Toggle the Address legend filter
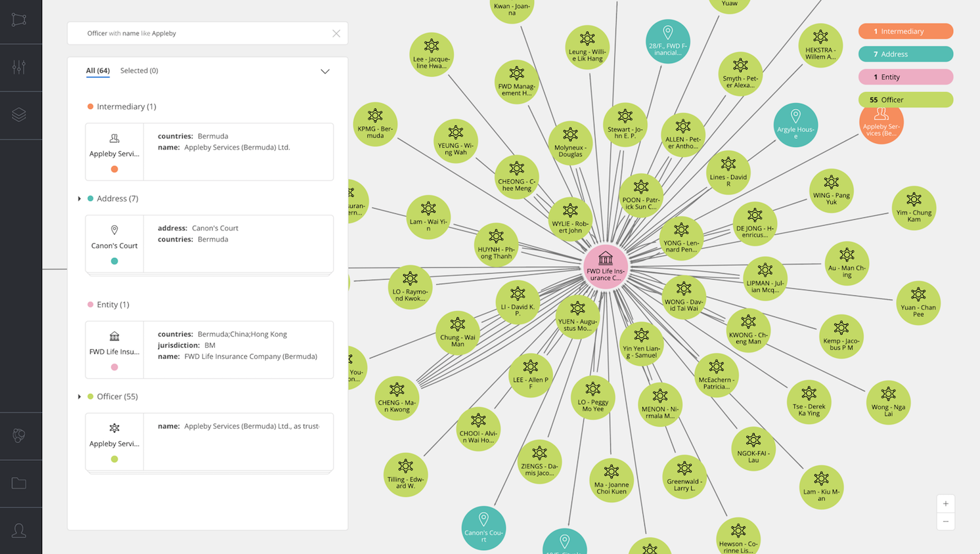The image size is (980, 554). pos(906,54)
